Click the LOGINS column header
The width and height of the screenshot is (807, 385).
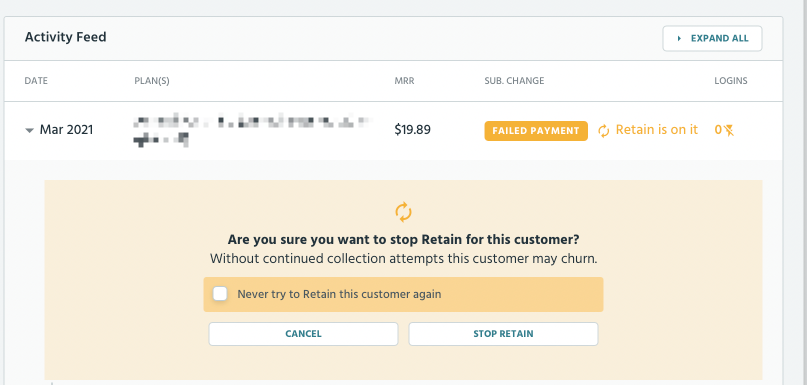pos(731,81)
